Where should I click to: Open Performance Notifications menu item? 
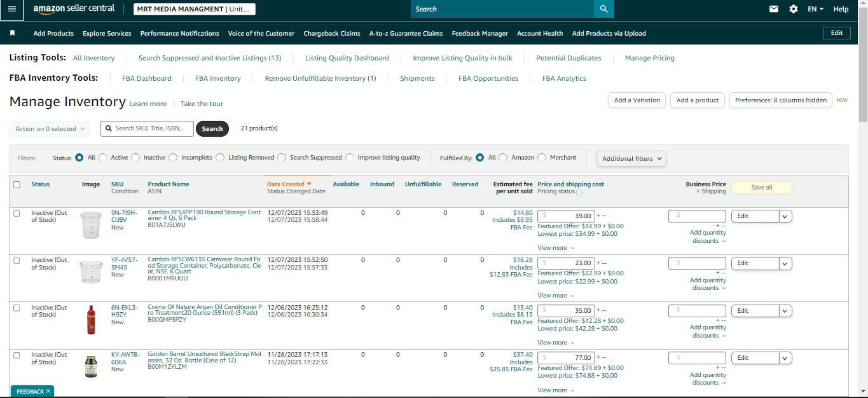click(x=179, y=33)
